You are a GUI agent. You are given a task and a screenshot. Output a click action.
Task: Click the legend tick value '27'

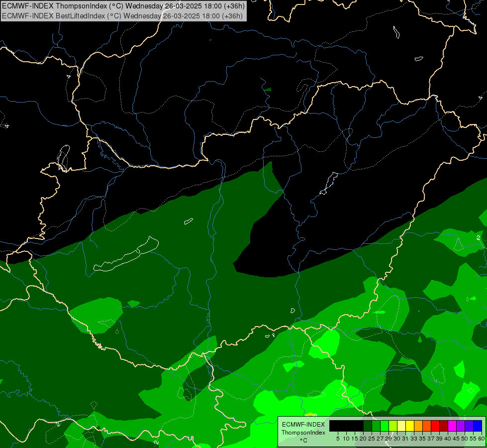click(380, 439)
